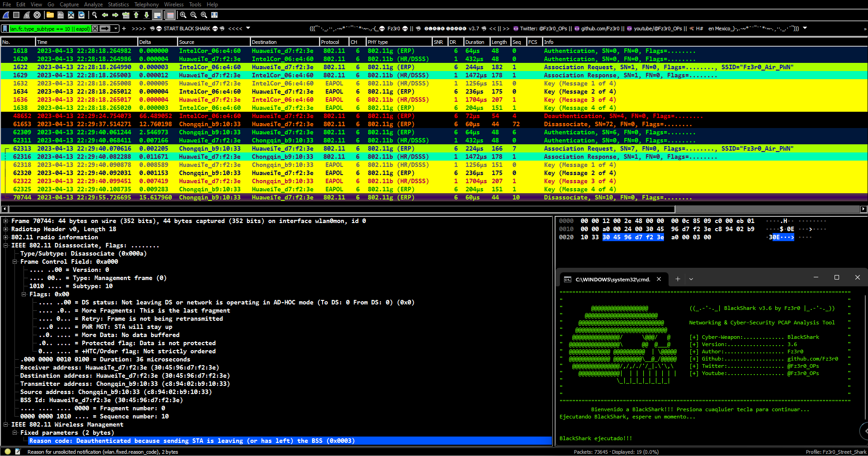Expand the Radiotap Header v0 tree item
Screen dimensions: 868x456
(5, 229)
